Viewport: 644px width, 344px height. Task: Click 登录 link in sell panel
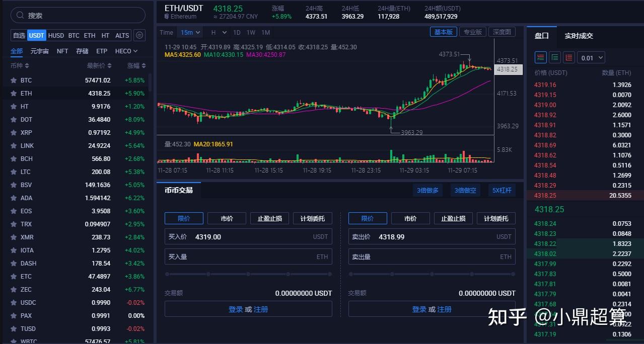click(419, 309)
